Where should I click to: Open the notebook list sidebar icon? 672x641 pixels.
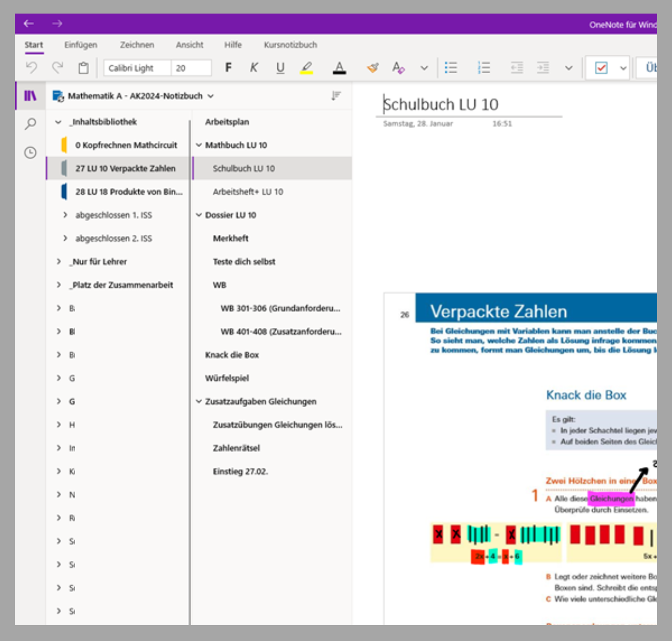click(30, 96)
